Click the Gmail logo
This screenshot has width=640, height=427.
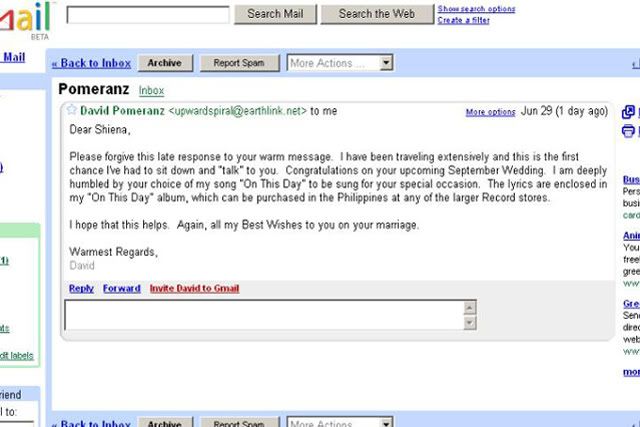click(26, 18)
